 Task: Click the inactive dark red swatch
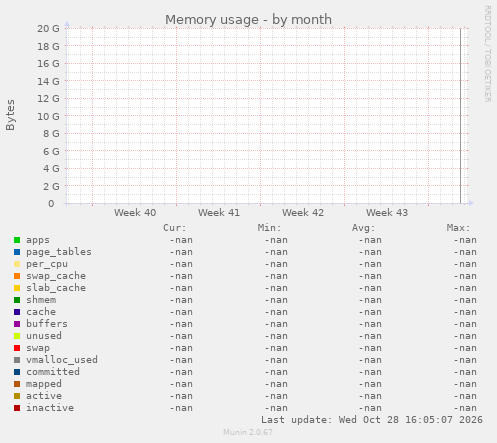tap(17, 408)
